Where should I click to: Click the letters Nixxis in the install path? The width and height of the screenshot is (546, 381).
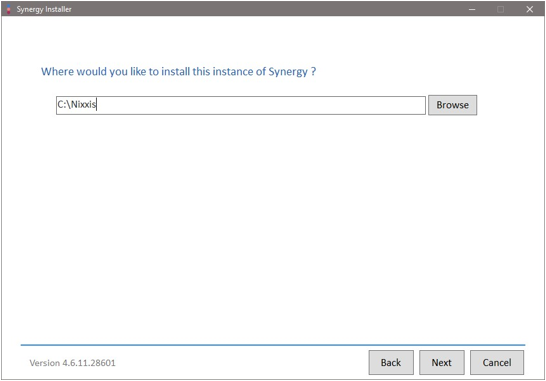coord(84,104)
